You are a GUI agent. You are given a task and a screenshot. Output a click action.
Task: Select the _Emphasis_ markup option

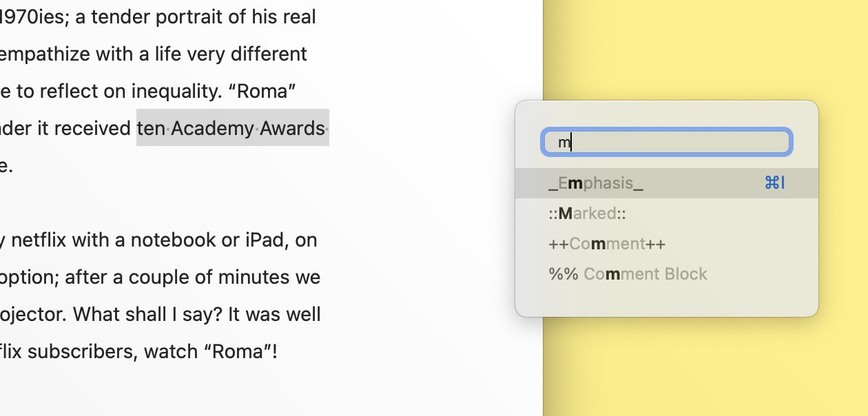coord(667,183)
